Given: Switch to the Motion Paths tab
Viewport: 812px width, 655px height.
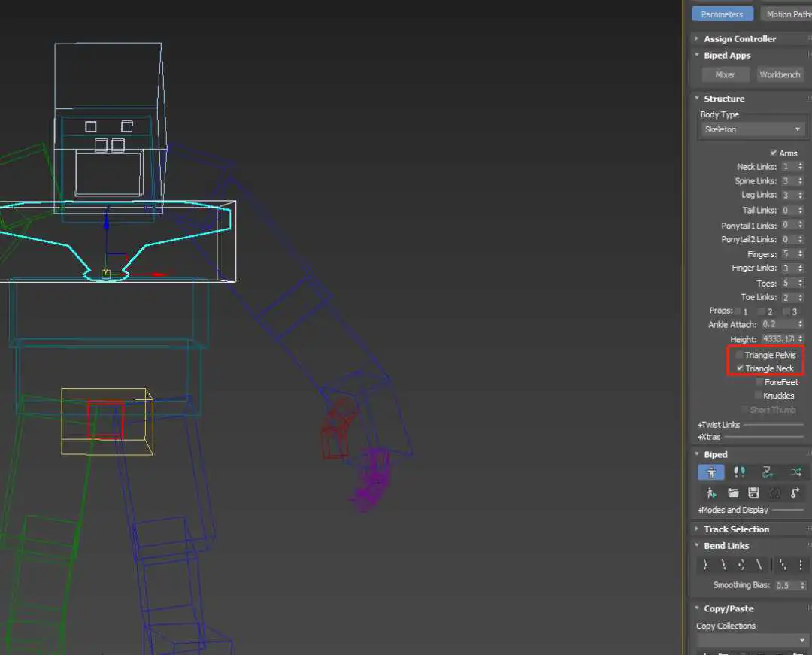Looking at the screenshot, I should pyautogui.click(x=786, y=14).
